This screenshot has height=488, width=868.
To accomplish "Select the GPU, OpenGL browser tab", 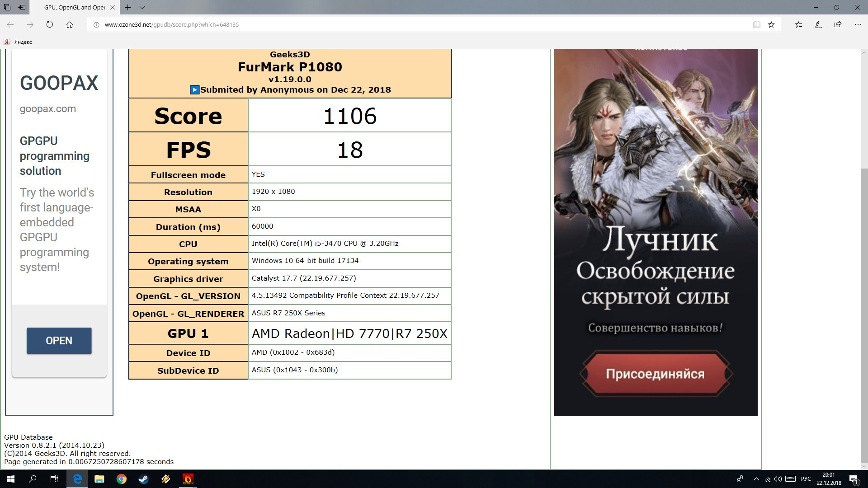I will (75, 7).
